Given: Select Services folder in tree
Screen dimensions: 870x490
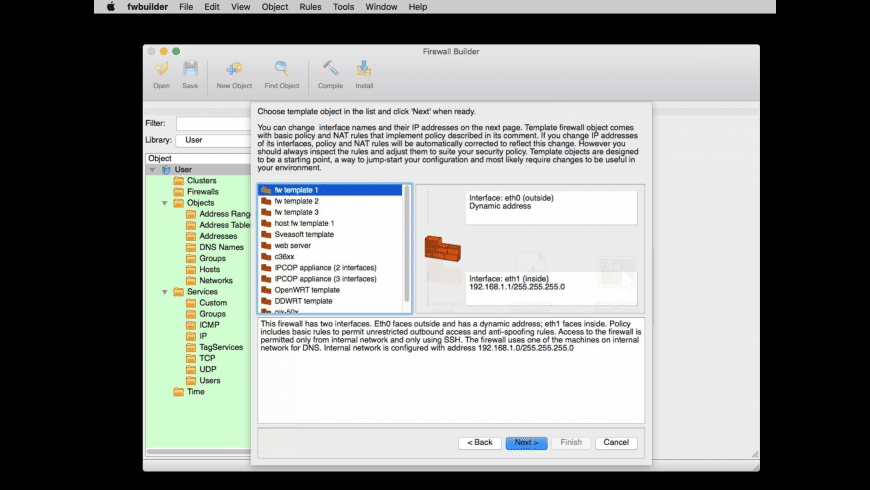Looking at the screenshot, I should tap(195, 291).
